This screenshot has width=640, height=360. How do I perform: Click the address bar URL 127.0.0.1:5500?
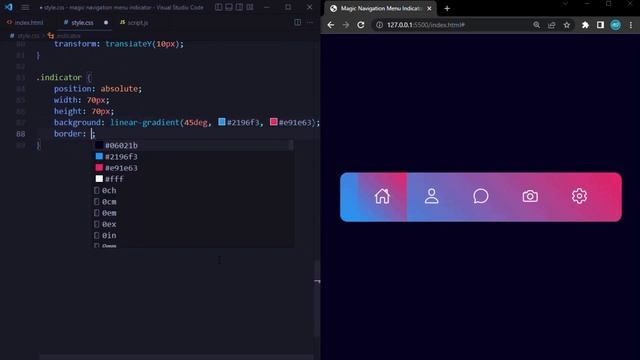(426, 25)
